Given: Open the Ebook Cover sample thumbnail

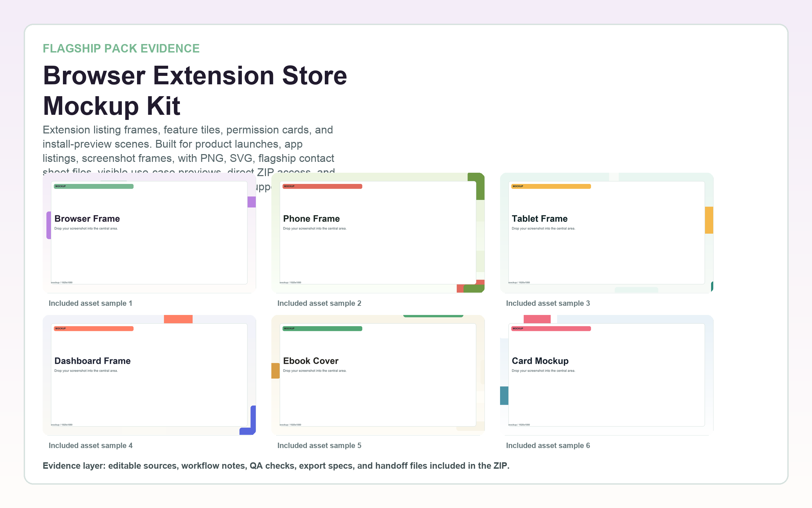Looking at the screenshot, I should [x=378, y=375].
